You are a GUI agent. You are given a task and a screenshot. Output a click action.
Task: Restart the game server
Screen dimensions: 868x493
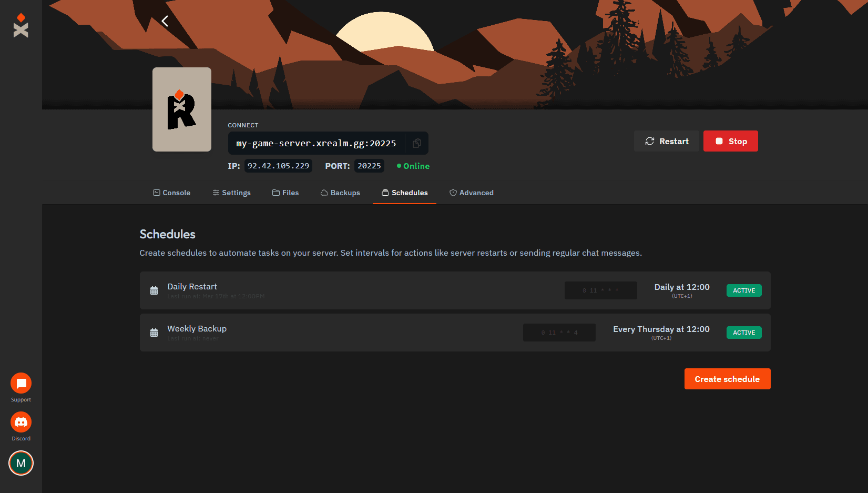coord(666,141)
